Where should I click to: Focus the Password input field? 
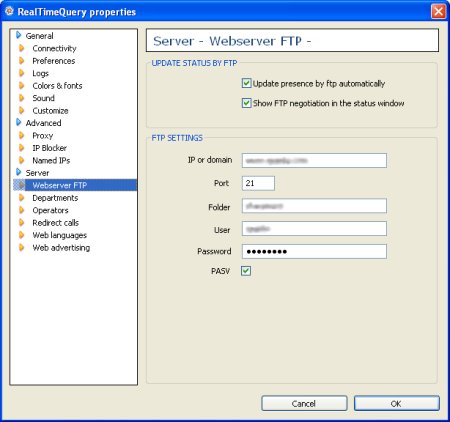tap(314, 251)
